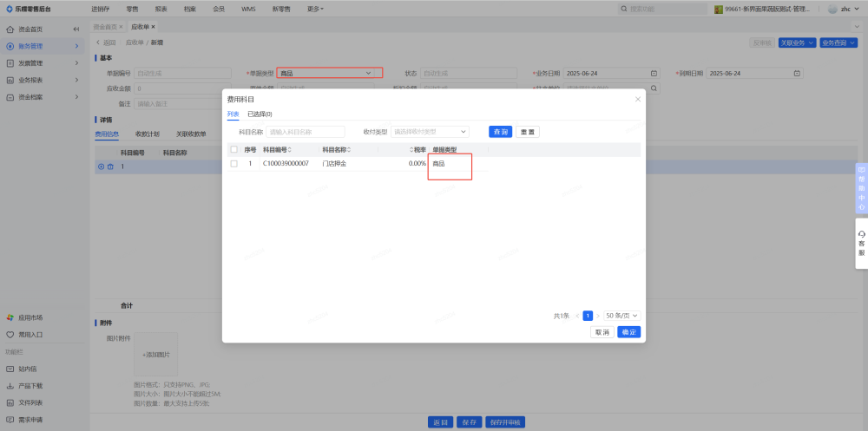Click the 应用市场 icon in sidebar

(x=10, y=317)
